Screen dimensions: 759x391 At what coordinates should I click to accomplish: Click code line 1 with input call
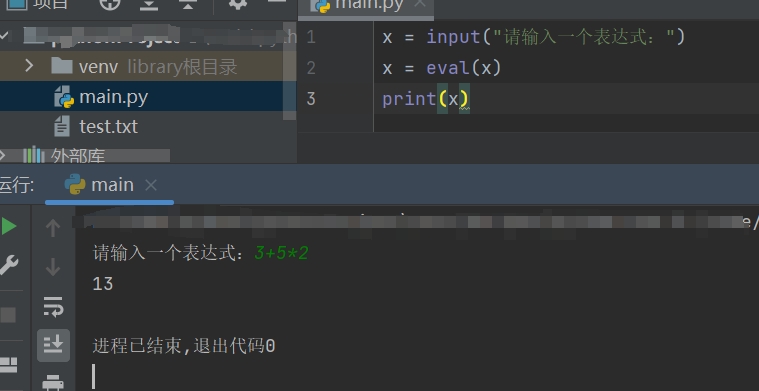[534, 37]
